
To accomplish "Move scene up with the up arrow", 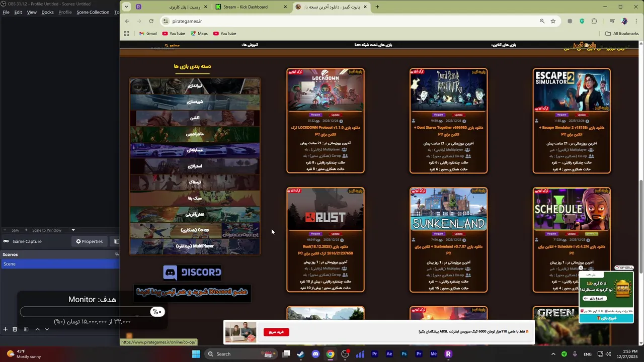I will point(37,329).
